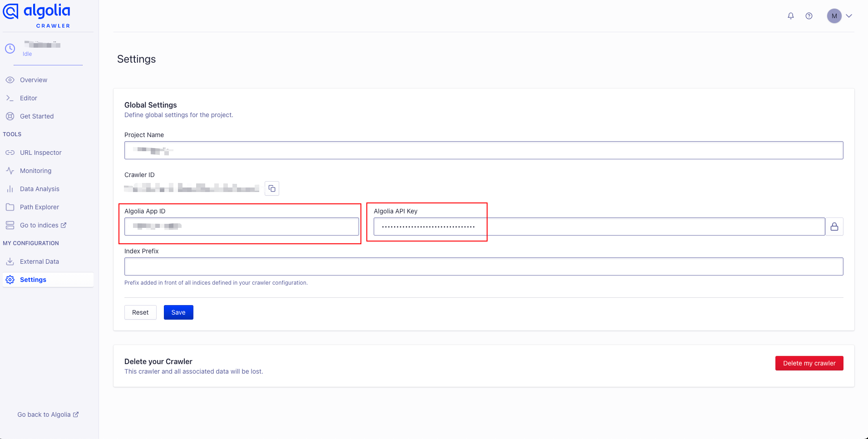Click the crawler idle status clock icon

point(10,49)
